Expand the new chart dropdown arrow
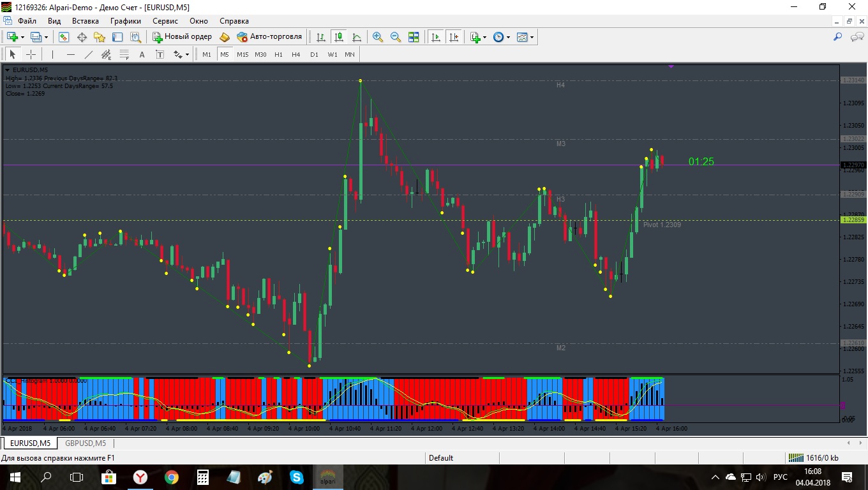This screenshot has height=490, width=868. (x=22, y=37)
